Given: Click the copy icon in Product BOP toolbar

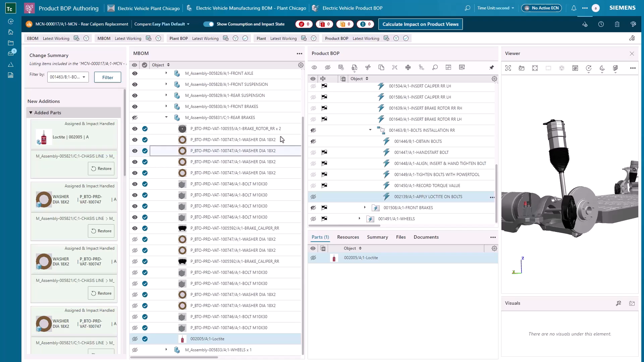Looking at the screenshot, I should click(x=381, y=67).
